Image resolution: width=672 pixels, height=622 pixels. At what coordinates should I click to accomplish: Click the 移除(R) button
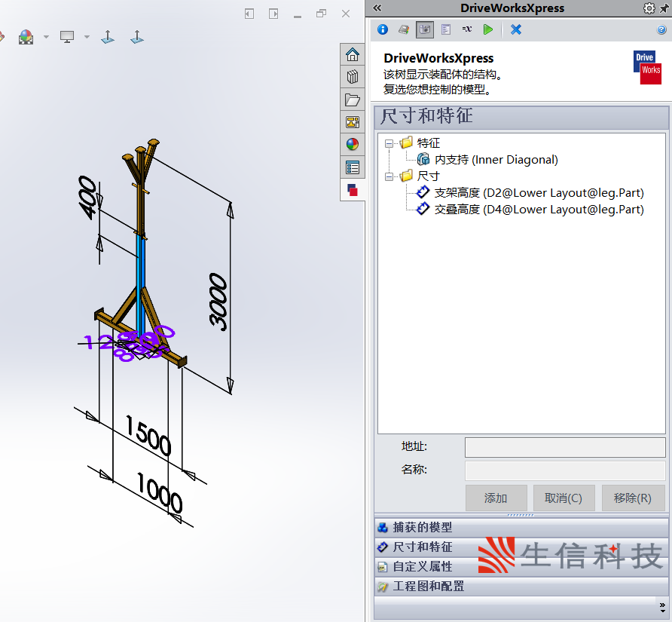(633, 498)
